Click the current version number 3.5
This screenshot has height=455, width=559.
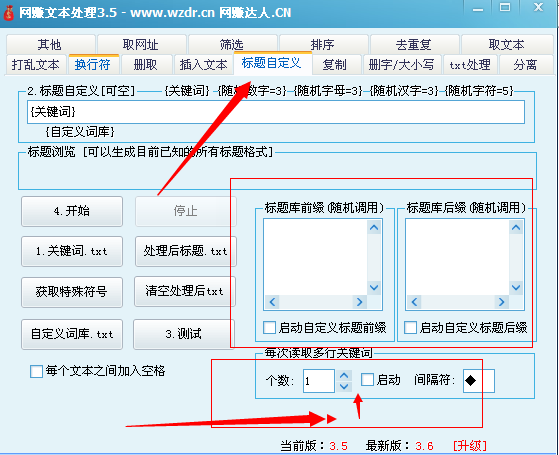pos(338,446)
